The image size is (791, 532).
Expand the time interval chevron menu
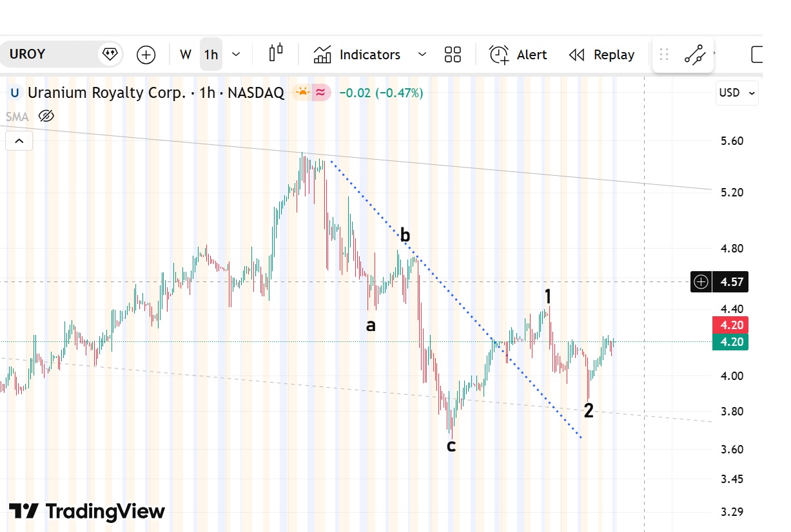236,55
